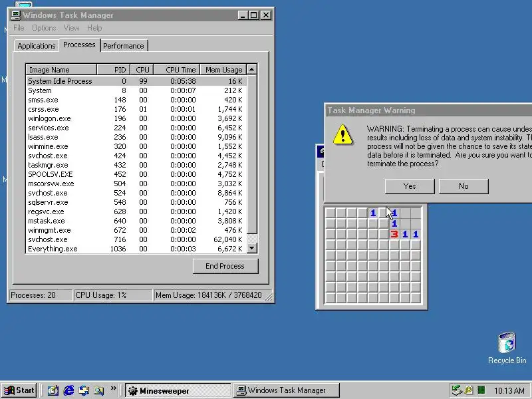The width and height of the screenshot is (532, 399).
Task: Open the File menu in Task Manager
Action: pyautogui.click(x=19, y=28)
